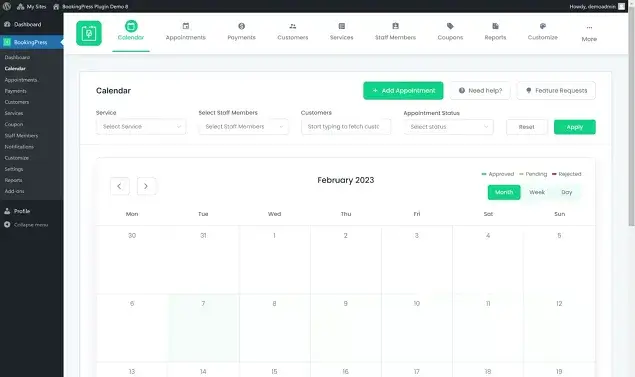Open Feature Requests button
The width and height of the screenshot is (635, 377).
coord(556,91)
